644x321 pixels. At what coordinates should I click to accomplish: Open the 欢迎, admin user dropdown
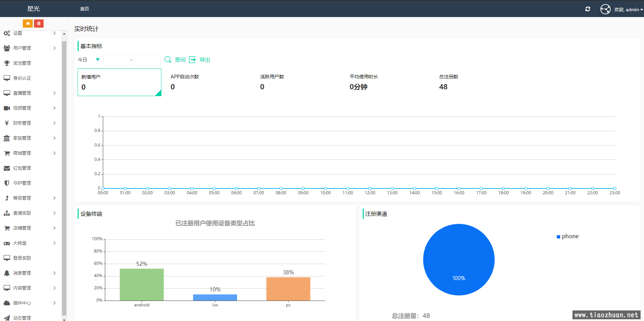tap(629, 10)
